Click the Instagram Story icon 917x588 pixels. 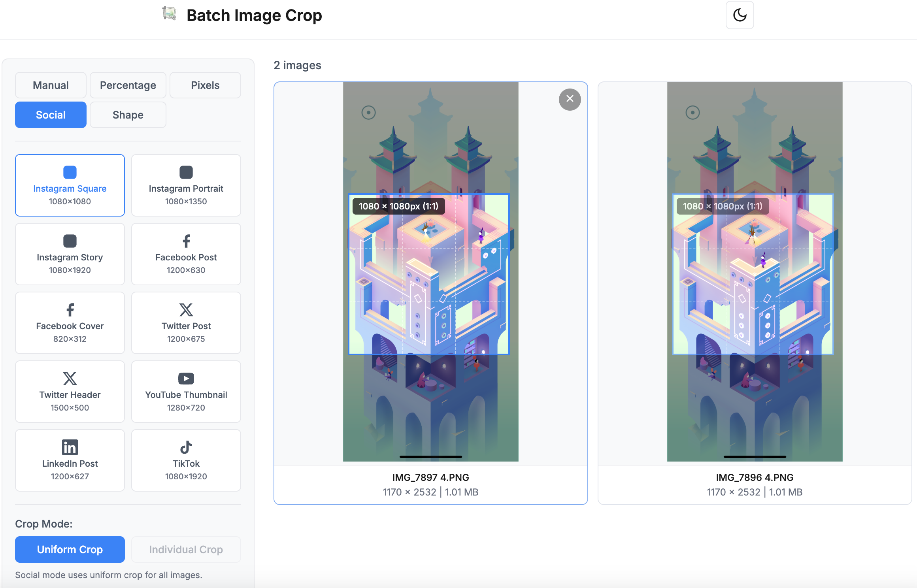click(70, 241)
